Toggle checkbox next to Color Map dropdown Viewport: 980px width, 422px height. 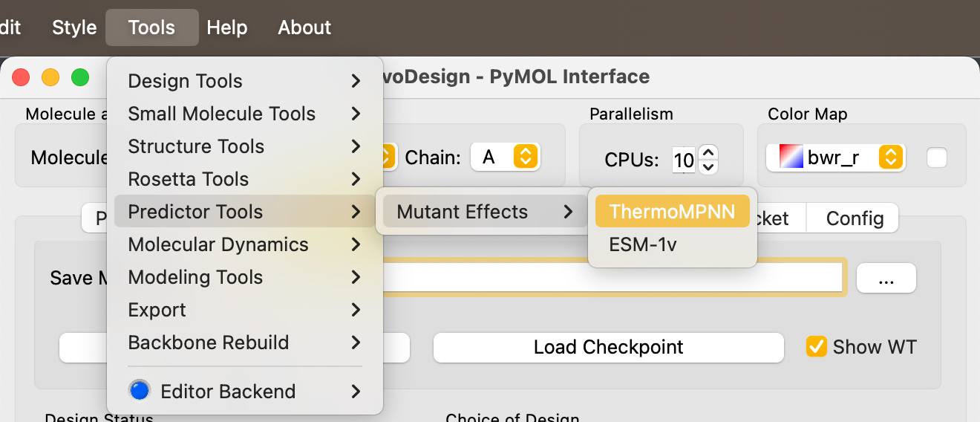937,158
